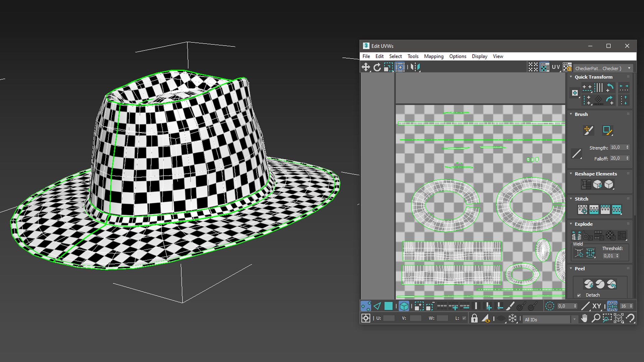Viewport: 644px width, 362px height.
Task: Collapse the Quick Transform rollout
Action: (x=571, y=77)
